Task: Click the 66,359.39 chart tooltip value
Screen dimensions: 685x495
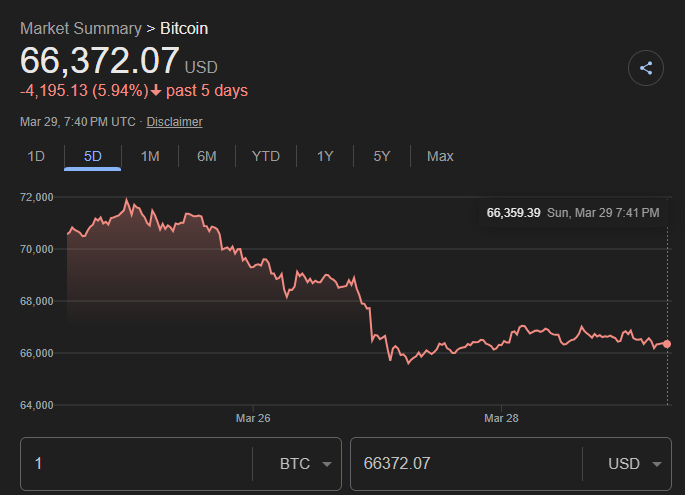Action: click(x=513, y=213)
